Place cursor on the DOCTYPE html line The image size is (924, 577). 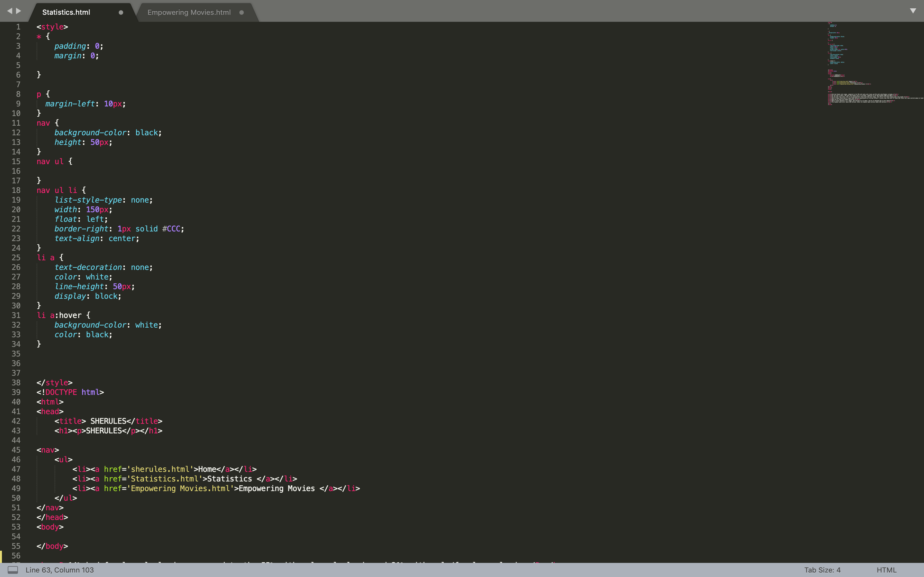(70, 392)
